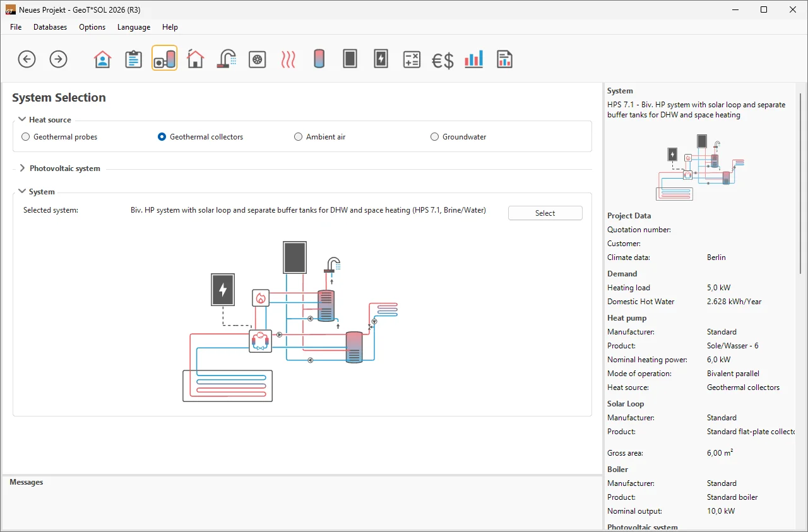Expand the Photovoltaic system section
The width and height of the screenshot is (808, 532).
tap(22, 168)
